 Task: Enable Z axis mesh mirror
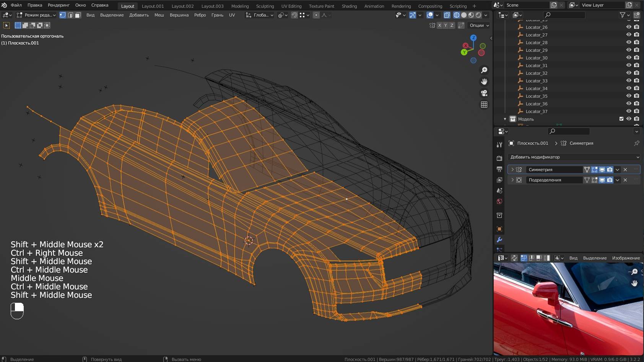[x=452, y=25]
